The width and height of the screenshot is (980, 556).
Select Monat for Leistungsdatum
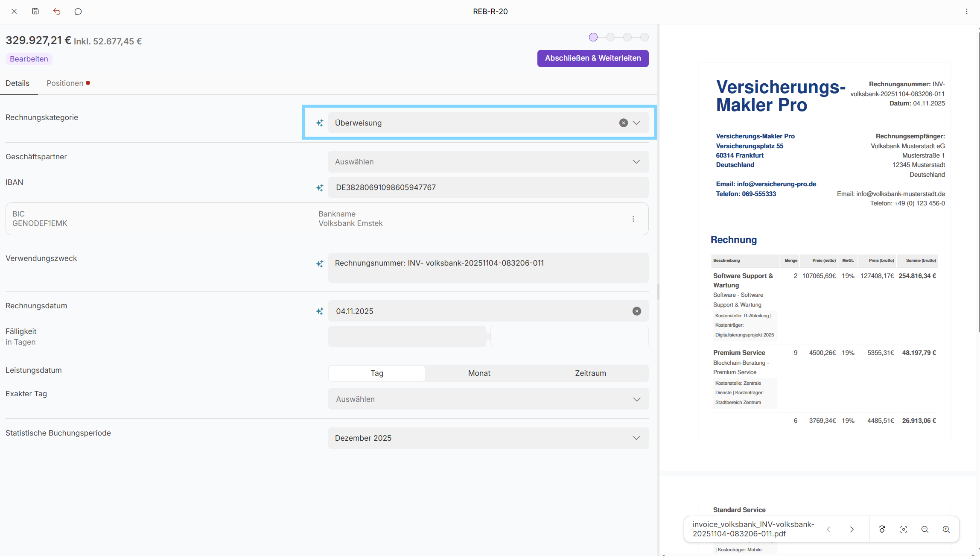(x=479, y=373)
